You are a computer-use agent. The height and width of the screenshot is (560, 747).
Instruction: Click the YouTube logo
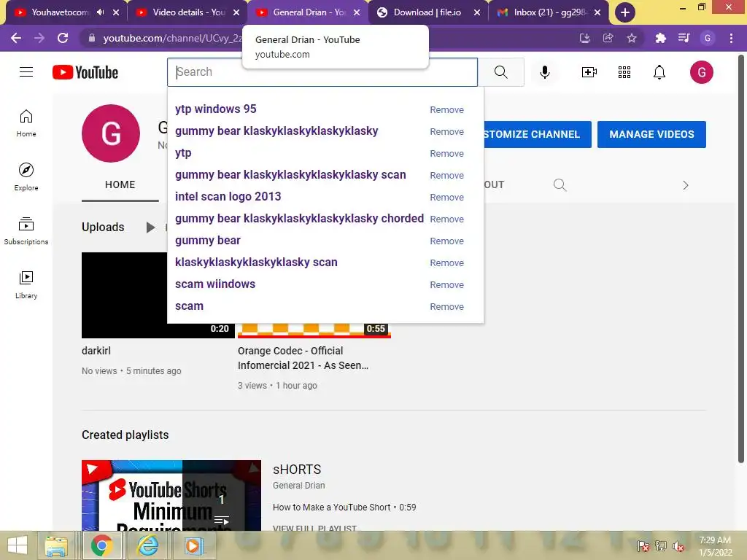coord(85,72)
